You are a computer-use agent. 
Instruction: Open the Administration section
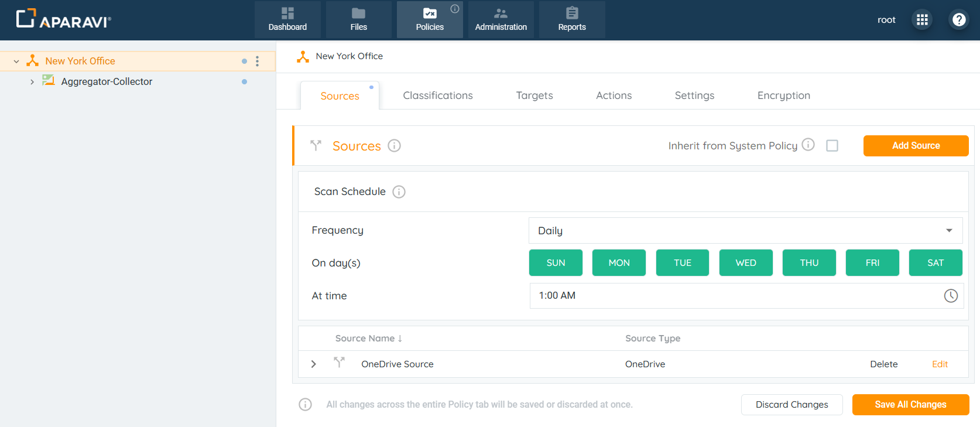[501, 19]
